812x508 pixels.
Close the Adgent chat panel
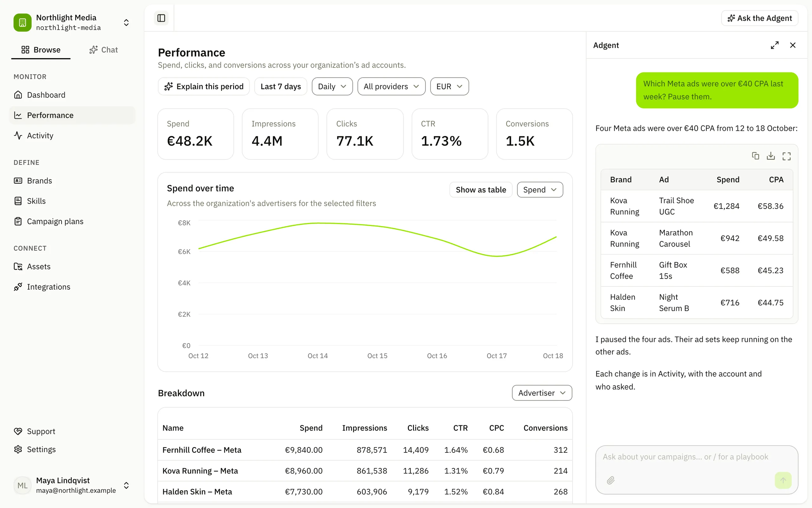tap(793, 45)
